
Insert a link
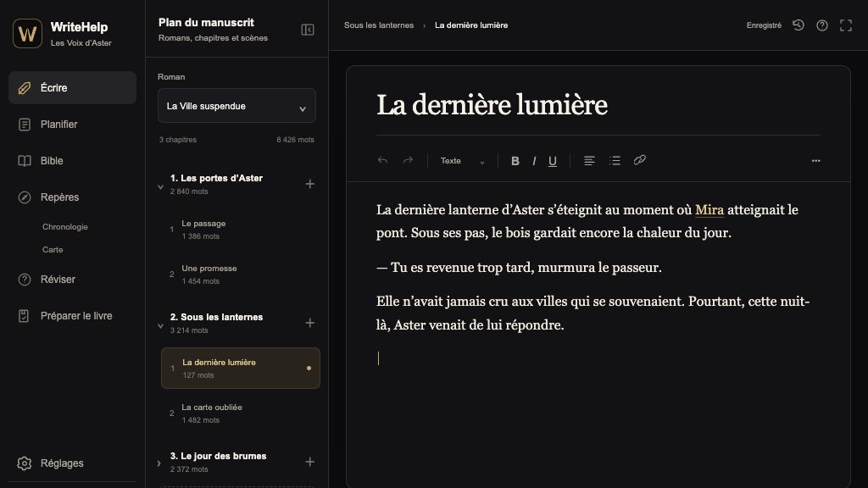click(639, 160)
